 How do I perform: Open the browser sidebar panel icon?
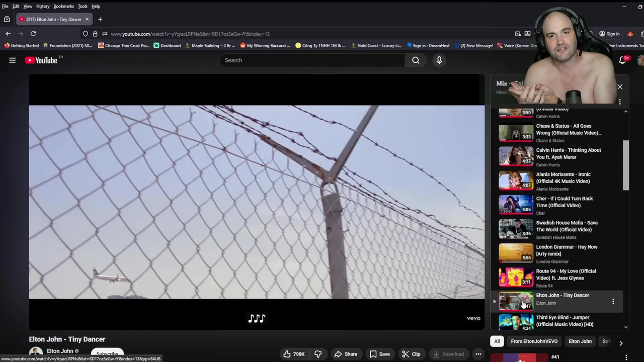[7, 19]
